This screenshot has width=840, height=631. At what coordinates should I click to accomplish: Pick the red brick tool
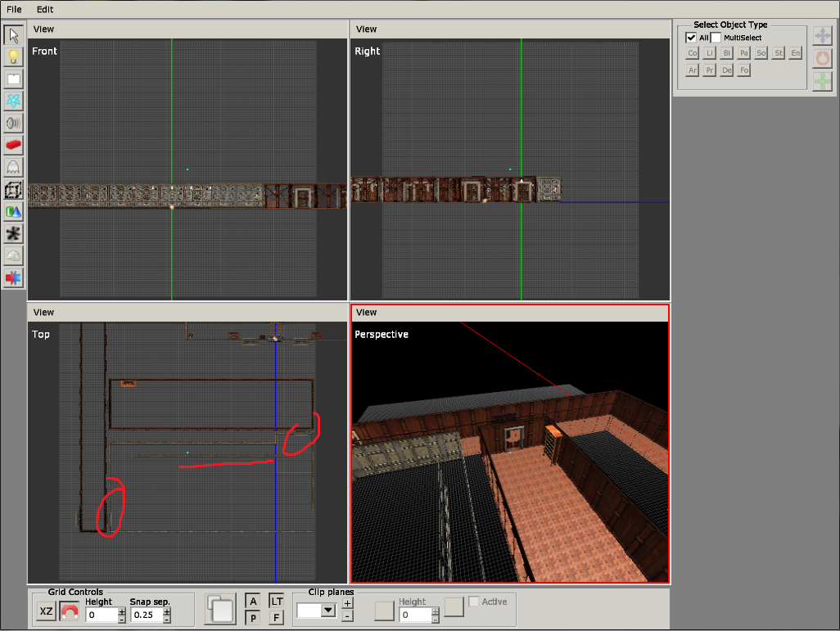(x=13, y=146)
